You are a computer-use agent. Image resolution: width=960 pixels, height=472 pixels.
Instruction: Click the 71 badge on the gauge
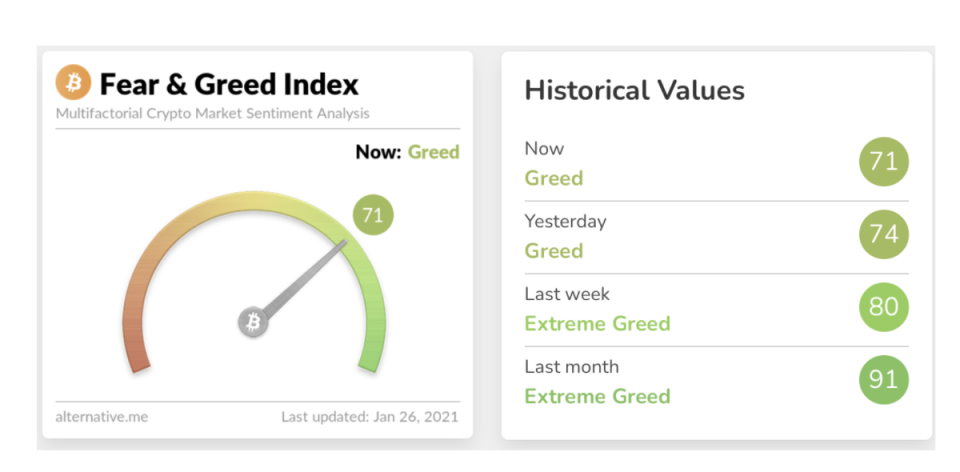tap(373, 215)
